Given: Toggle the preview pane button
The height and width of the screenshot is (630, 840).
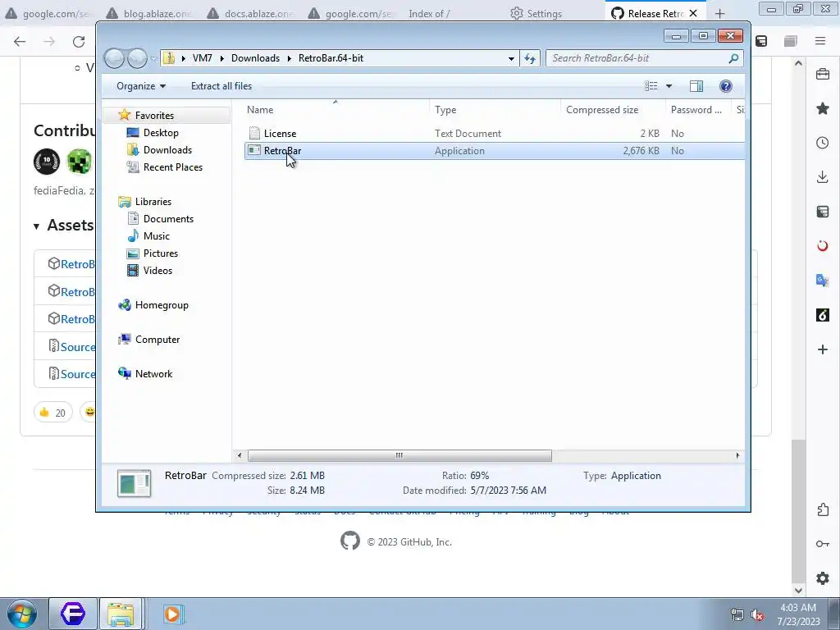Looking at the screenshot, I should (696, 86).
